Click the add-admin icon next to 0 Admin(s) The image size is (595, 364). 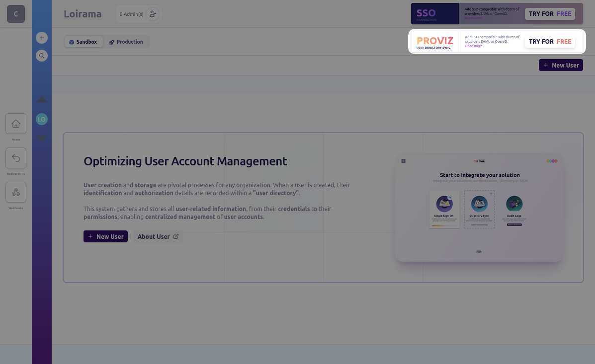tap(153, 14)
